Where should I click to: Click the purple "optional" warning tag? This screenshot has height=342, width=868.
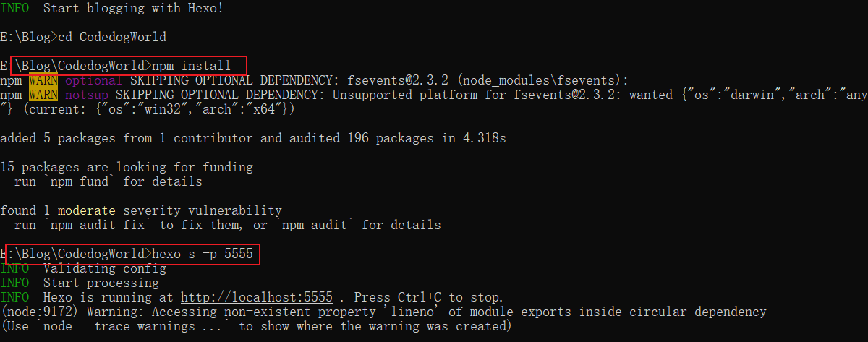(x=93, y=80)
